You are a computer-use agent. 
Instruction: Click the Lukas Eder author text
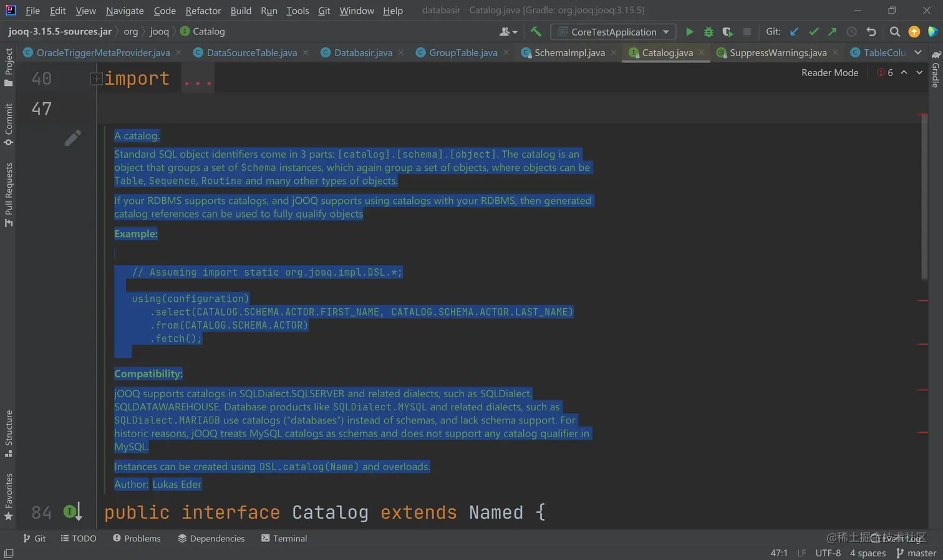click(177, 485)
